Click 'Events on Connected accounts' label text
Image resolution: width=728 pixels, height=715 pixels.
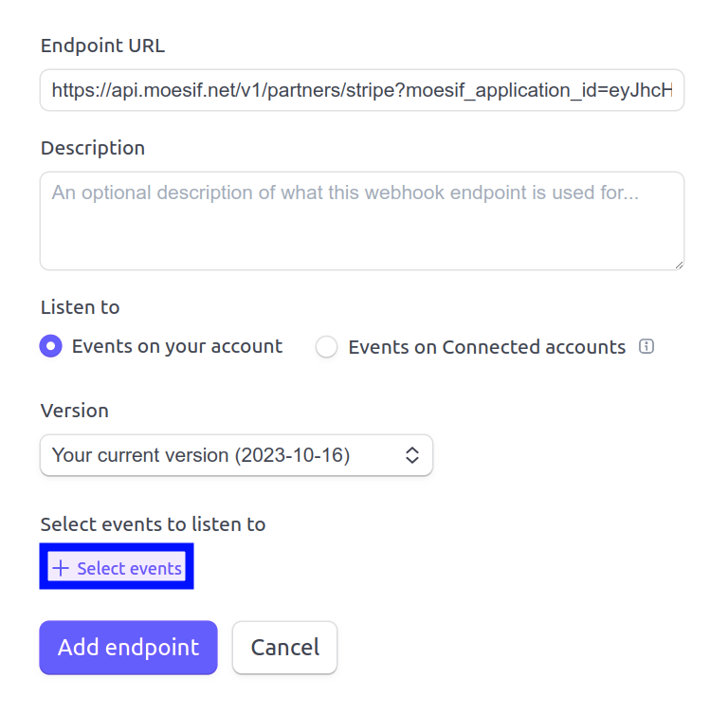click(x=487, y=347)
